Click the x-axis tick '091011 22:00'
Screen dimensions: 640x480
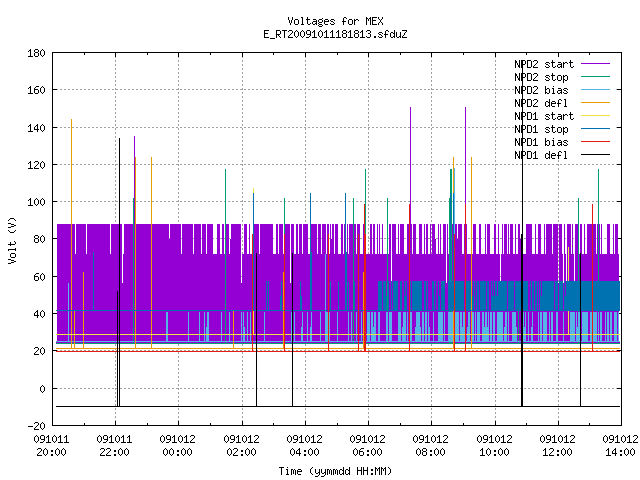115,446
